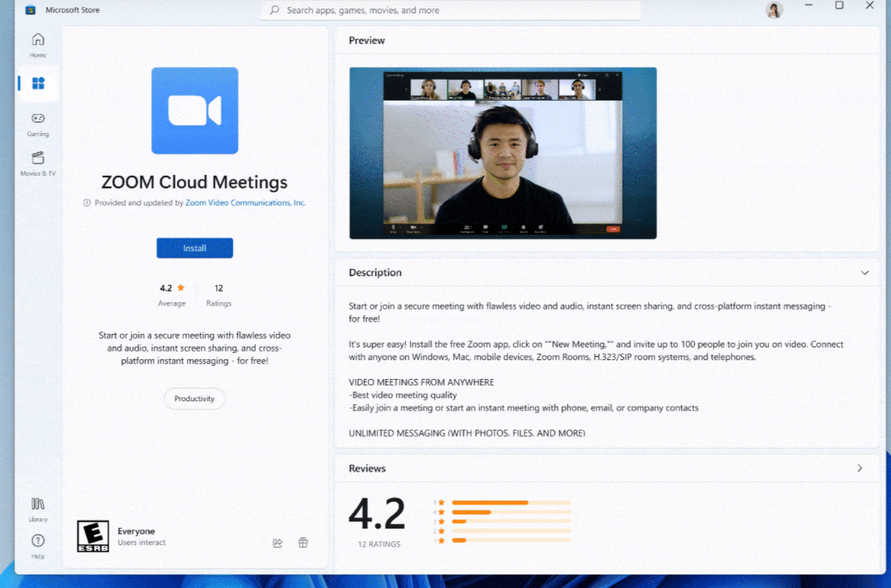Click the Description heading
891x588 pixels.
pyautogui.click(x=375, y=272)
